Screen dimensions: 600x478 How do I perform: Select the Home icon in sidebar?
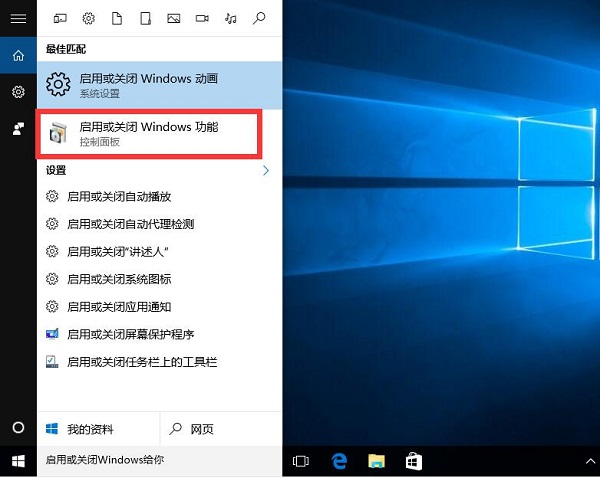pos(18,55)
